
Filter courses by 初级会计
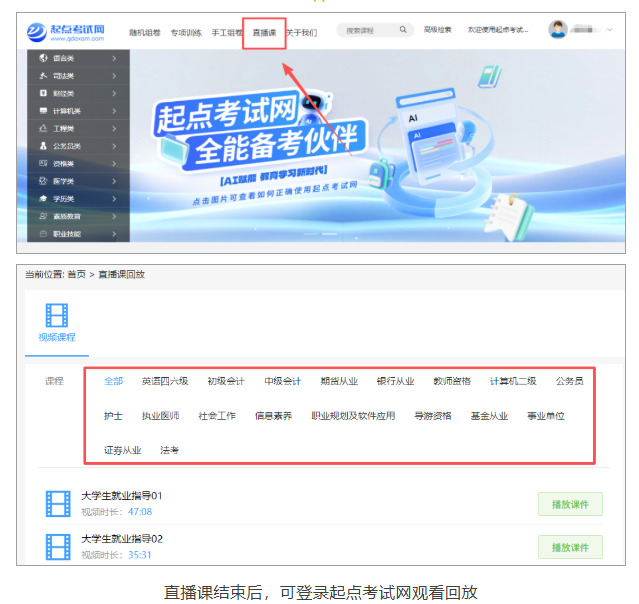(226, 381)
